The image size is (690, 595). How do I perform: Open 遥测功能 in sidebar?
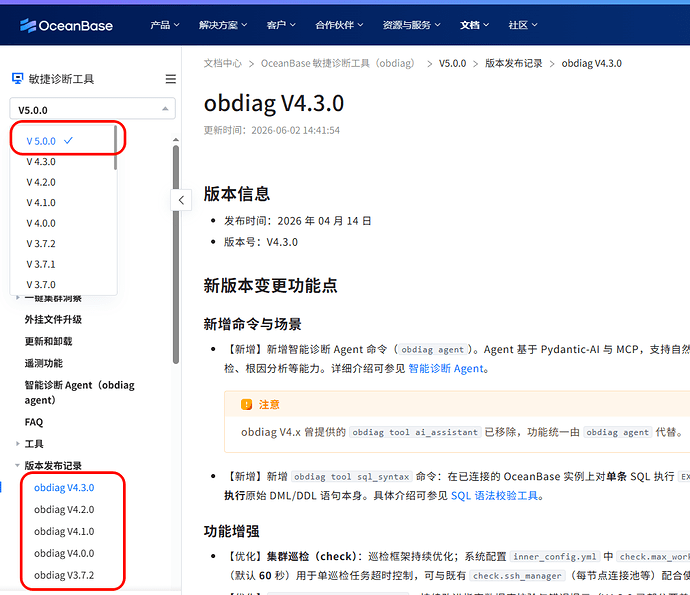(x=44, y=364)
